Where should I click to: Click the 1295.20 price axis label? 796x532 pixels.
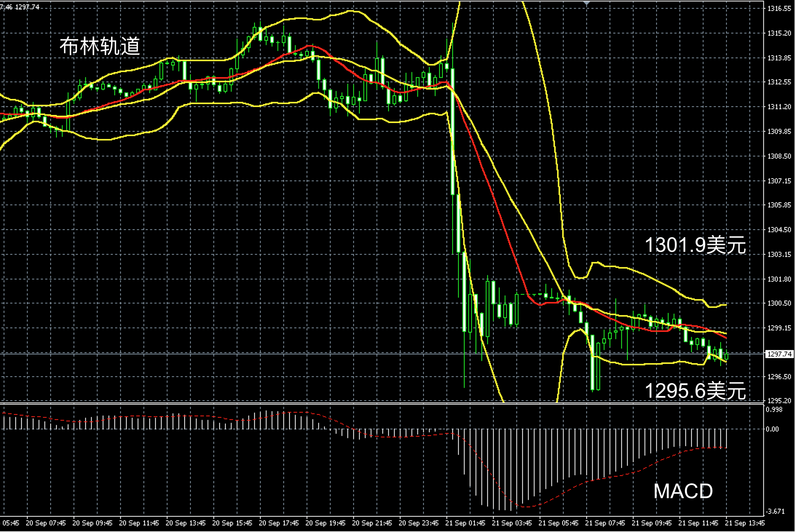[779, 401]
